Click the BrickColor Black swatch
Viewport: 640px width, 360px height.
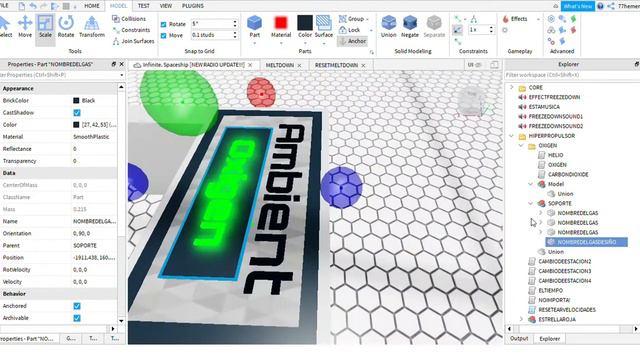[76, 100]
